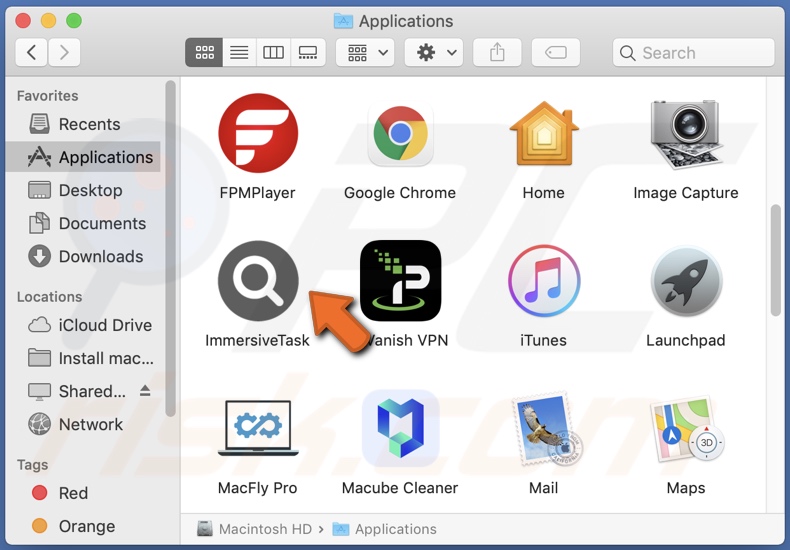This screenshot has width=790, height=550.
Task: Open Network in the sidebar
Action: pyautogui.click(x=83, y=425)
